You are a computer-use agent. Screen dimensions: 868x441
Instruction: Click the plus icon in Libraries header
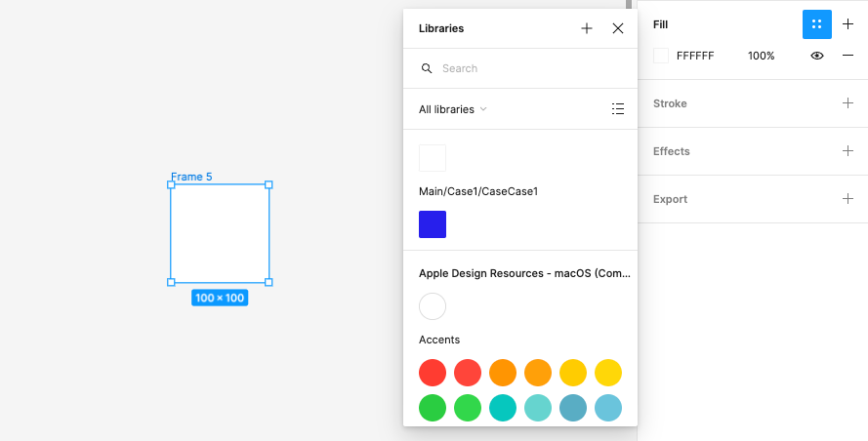pos(587,28)
